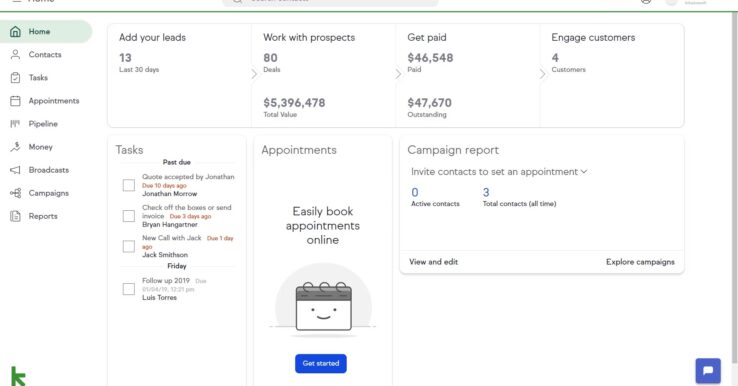This screenshot has width=738, height=386.
Task: Click Bryan Hangartner contact name
Action: (x=170, y=225)
